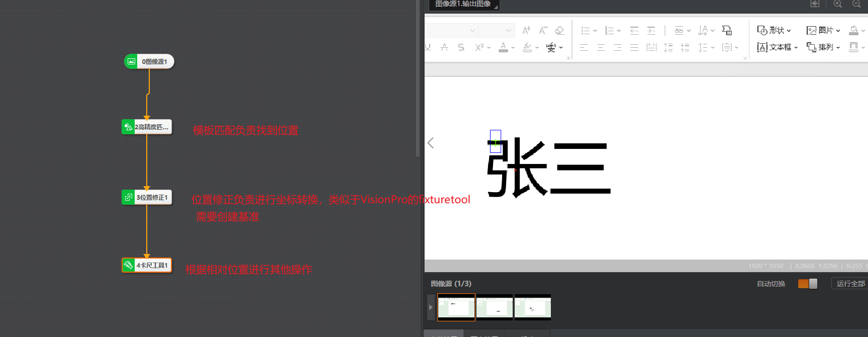Click the increase font size icon

[526, 31]
